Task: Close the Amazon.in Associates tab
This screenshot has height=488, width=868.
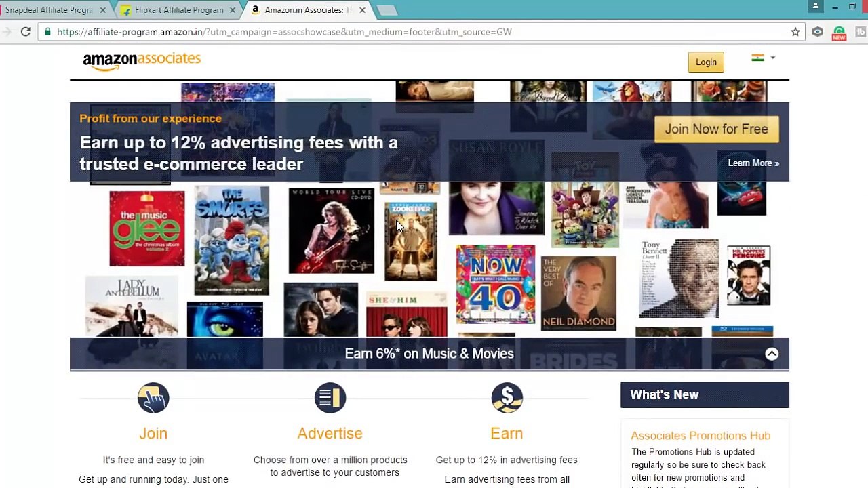Action: pyautogui.click(x=362, y=10)
